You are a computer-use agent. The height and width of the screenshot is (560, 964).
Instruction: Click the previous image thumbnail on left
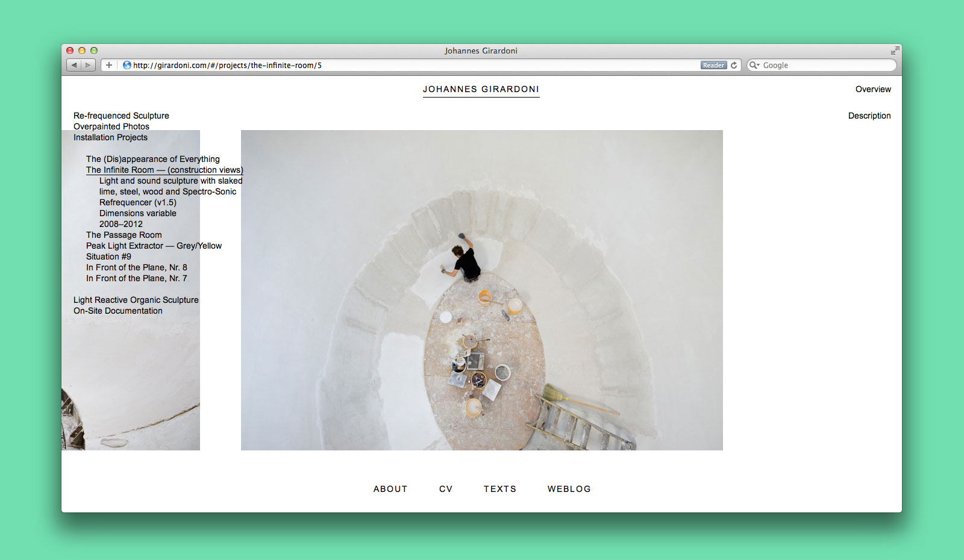pos(130,373)
